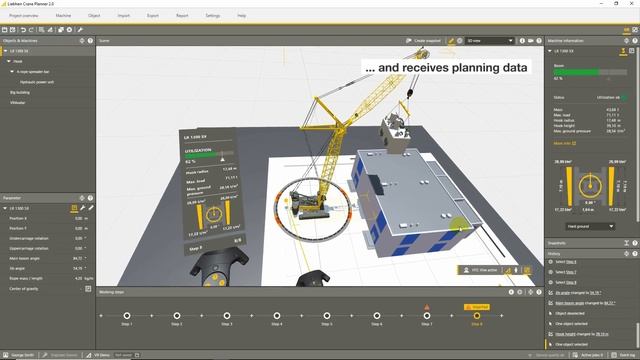
Task: Toggle the checkbox icon after VR Demo
Action: click(x=137, y=355)
